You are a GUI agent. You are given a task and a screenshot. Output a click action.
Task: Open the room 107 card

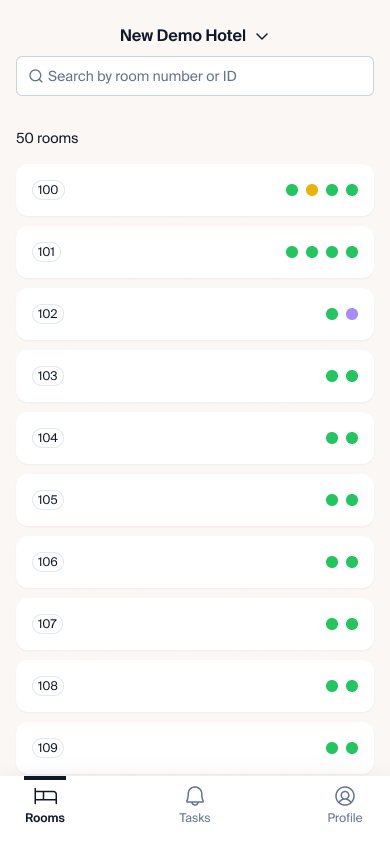(x=195, y=624)
